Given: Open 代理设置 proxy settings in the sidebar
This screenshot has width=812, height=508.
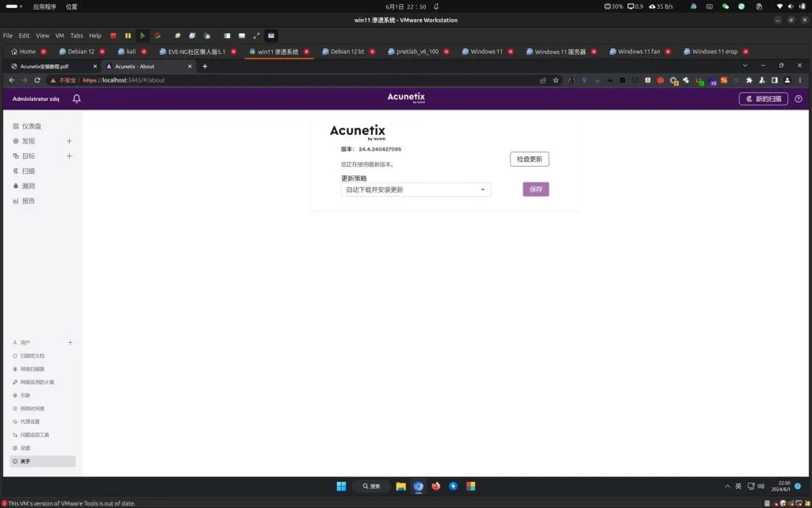Looking at the screenshot, I should (29, 422).
